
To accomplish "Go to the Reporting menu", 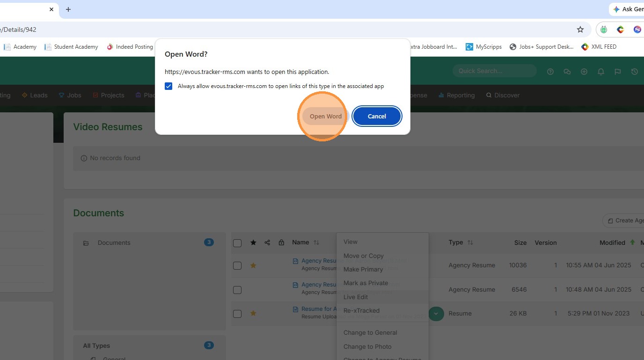I will [x=456, y=95].
